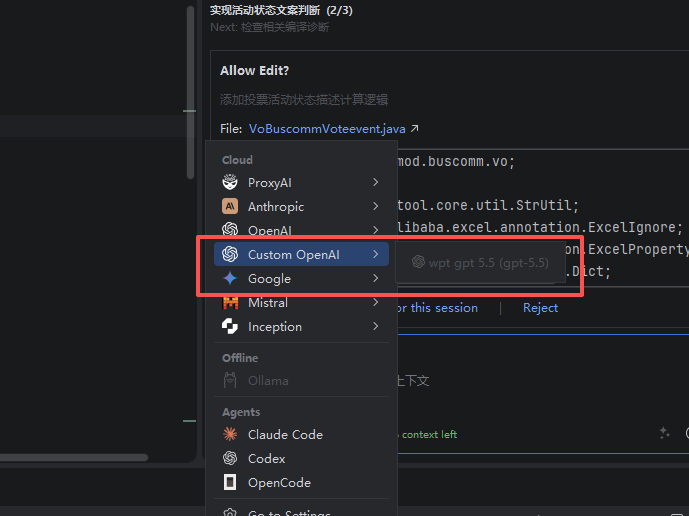Select Anthropic provider entry

pyautogui.click(x=301, y=206)
